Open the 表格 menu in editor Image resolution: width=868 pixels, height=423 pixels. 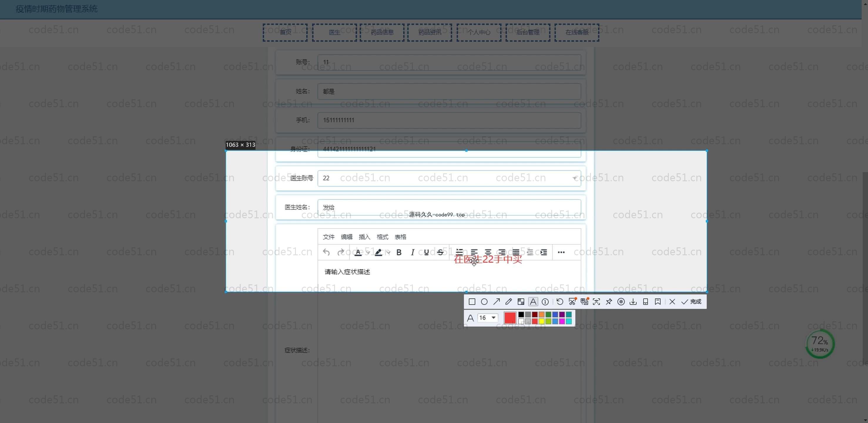[400, 237]
